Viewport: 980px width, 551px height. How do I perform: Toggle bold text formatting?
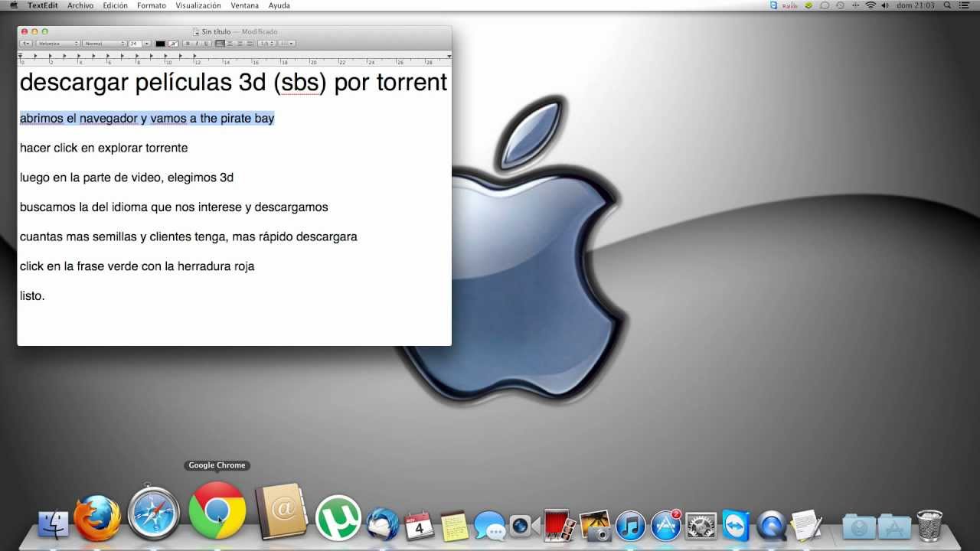coord(188,44)
